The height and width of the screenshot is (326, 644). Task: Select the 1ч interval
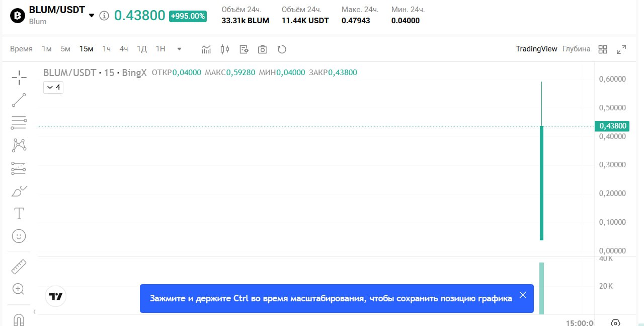pyautogui.click(x=107, y=49)
